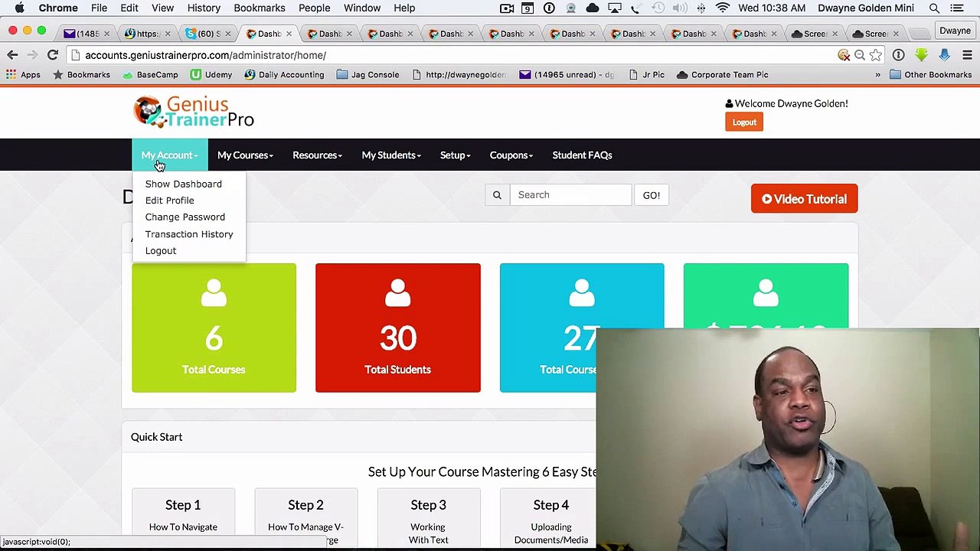The height and width of the screenshot is (551, 980).
Task: Open the Corporate Team Pic bookmark
Action: click(722, 74)
